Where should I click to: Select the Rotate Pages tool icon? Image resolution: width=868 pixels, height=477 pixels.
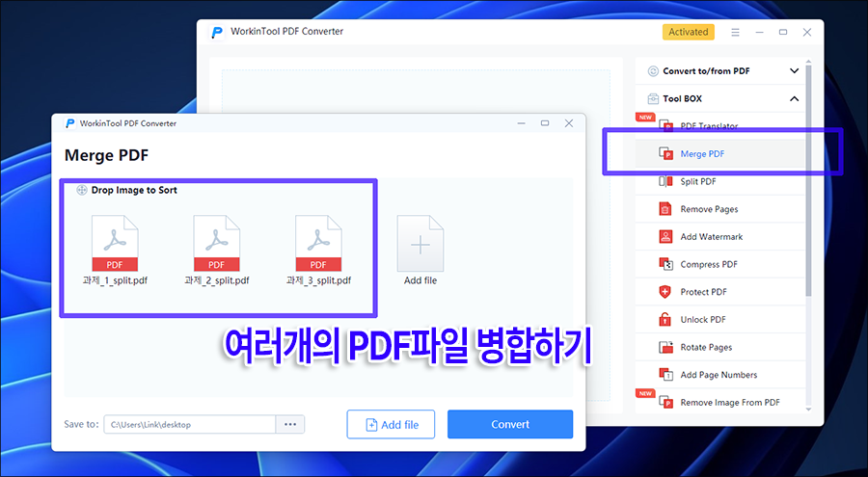[x=665, y=348]
